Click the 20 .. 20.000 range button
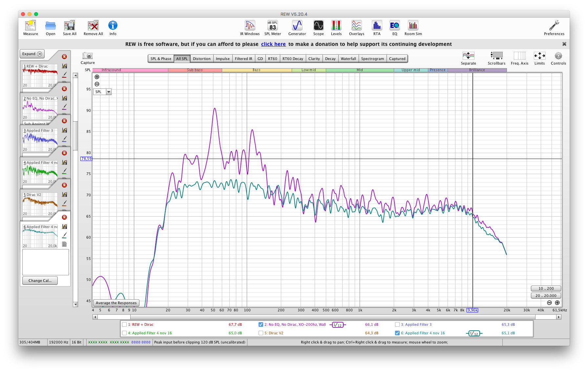588x372 pixels. [546, 296]
